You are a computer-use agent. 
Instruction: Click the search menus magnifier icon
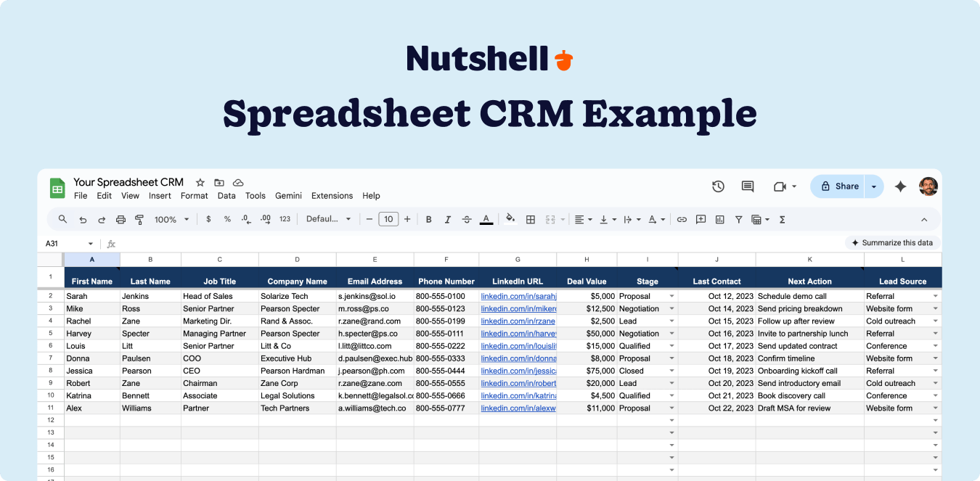pyautogui.click(x=63, y=219)
